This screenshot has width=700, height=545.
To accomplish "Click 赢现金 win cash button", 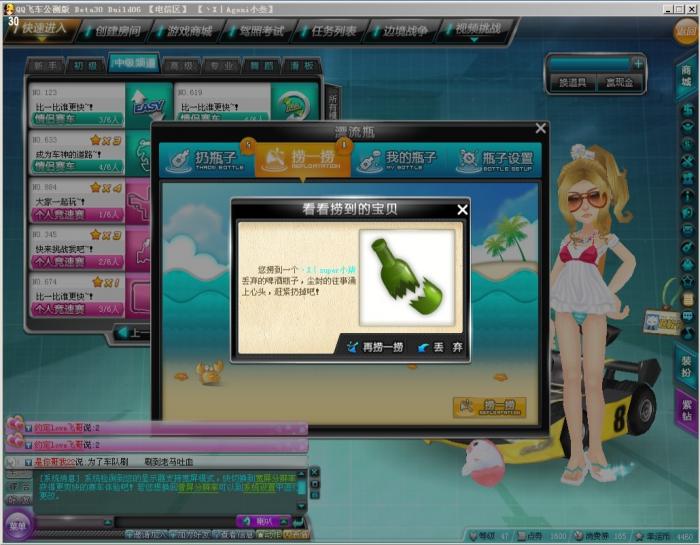I will [620, 83].
